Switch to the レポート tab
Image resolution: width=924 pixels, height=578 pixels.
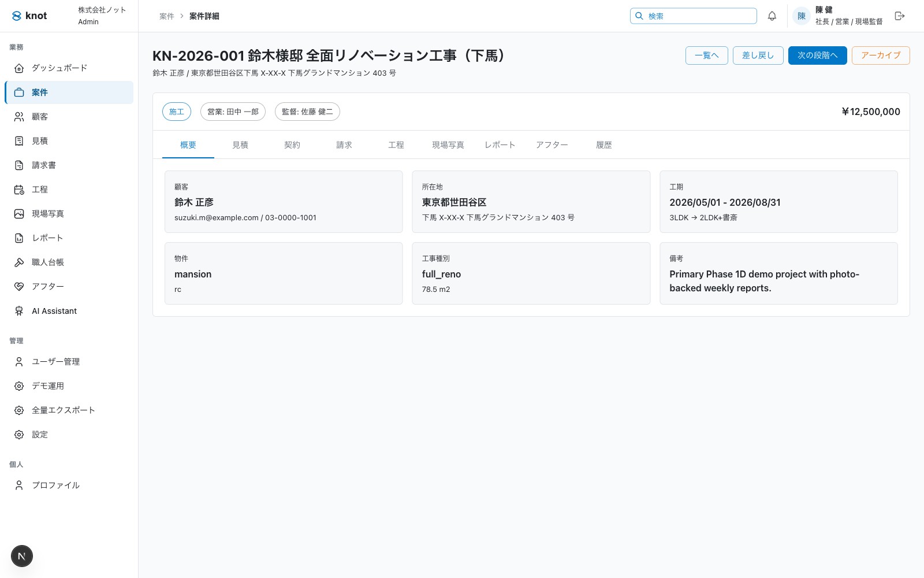click(x=500, y=145)
